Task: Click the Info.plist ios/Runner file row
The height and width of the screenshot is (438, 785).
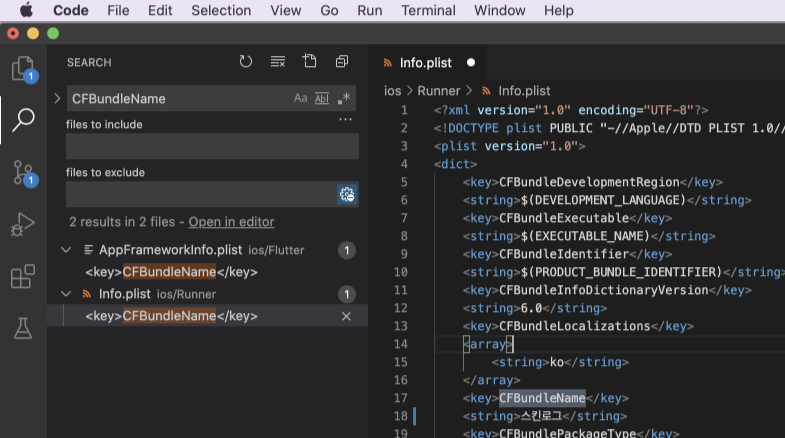Action: pos(208,294)
